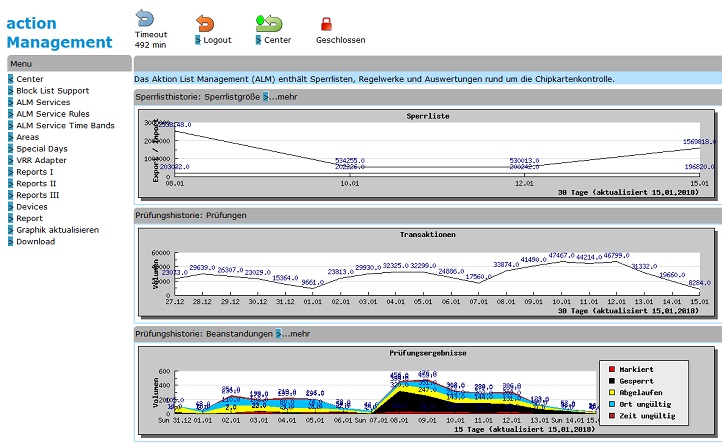Click the yellow Abgelaufen legend swatch
Viewport: 722px width, 444px height.
pyautogui.click(x=610, y=392)
